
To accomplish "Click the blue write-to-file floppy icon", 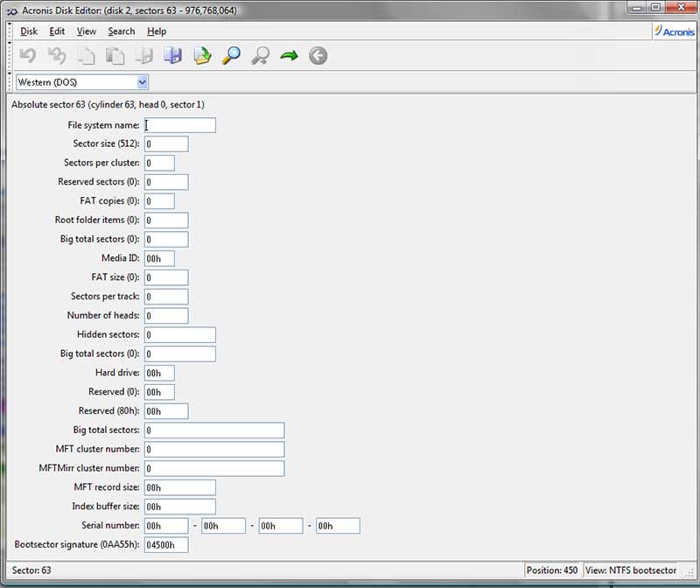I will click(x=172, y=56).
